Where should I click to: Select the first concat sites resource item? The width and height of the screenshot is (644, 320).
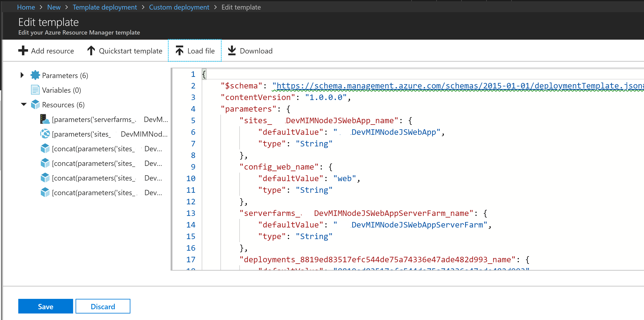[x=107, y=149]
